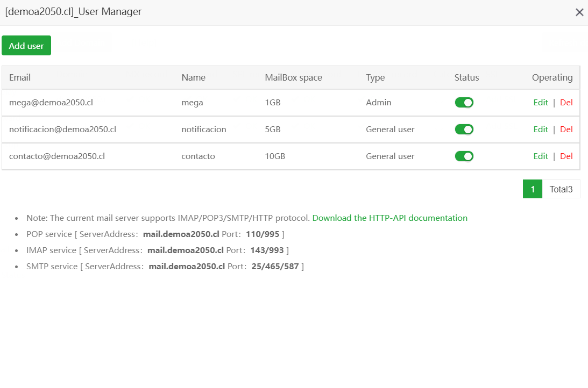Select the Type column header
This screenshot has height=388, width=588.
tap(376, 77)
